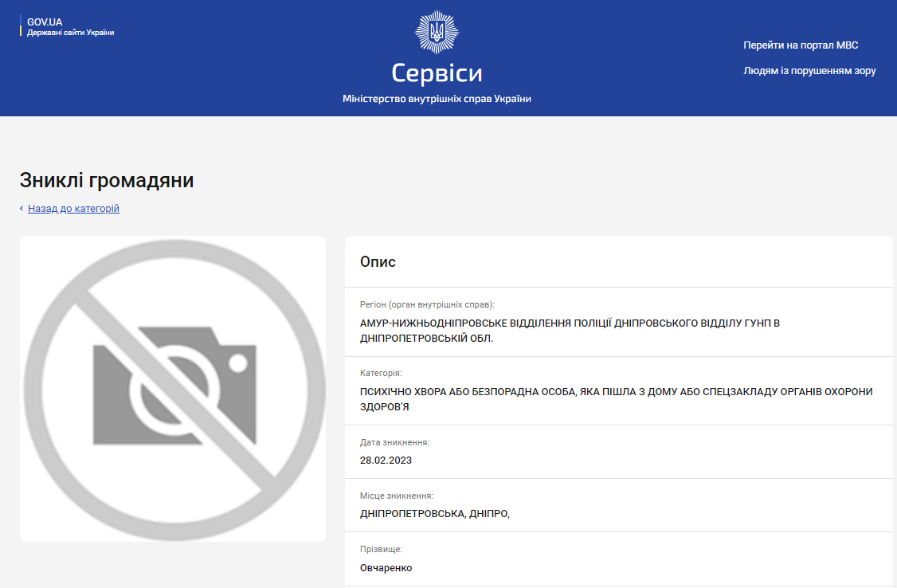This screenshot has height=588, width=897.
Task: Click Міністерство внутрішніх справ України subtitle
Action: pos(437,99)
